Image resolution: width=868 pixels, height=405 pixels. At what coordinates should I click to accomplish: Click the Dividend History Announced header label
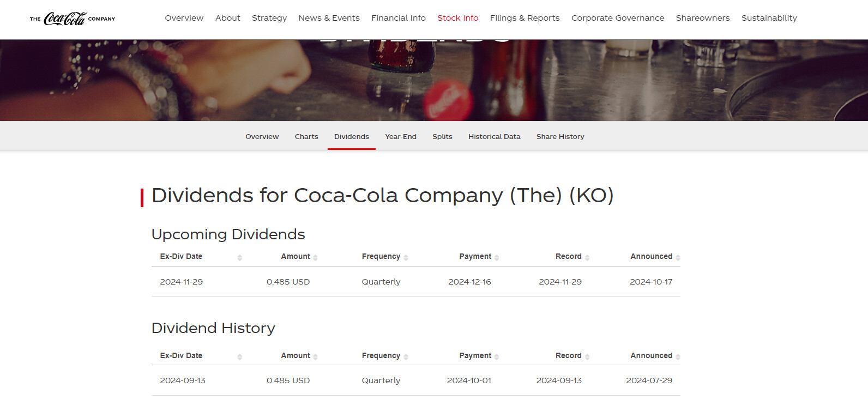(652, 355)
